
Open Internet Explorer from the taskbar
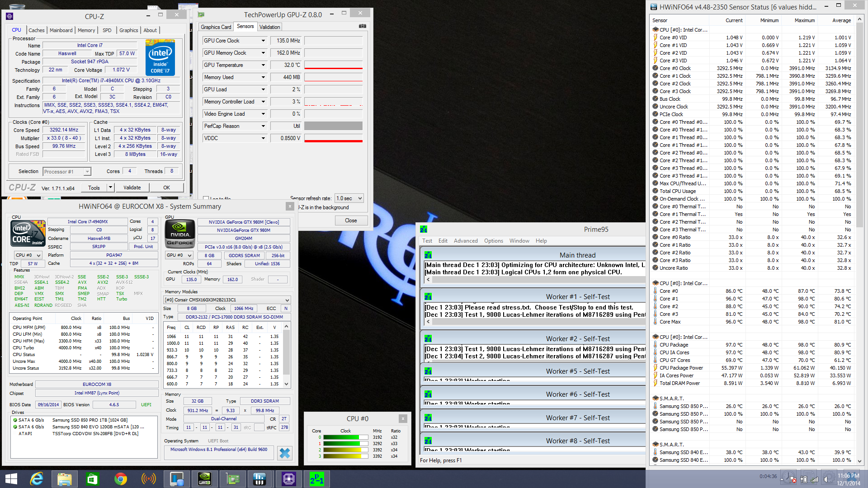36,479
